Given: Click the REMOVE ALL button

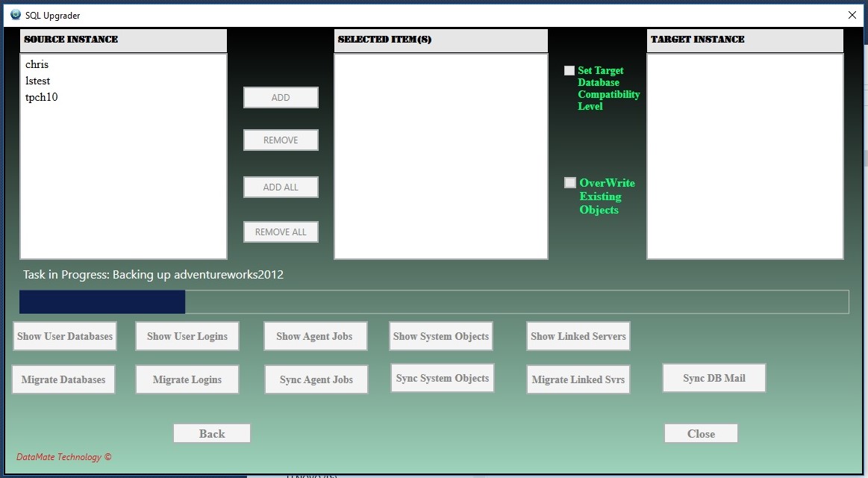Looking at the screenshot, I should point(281,232).
